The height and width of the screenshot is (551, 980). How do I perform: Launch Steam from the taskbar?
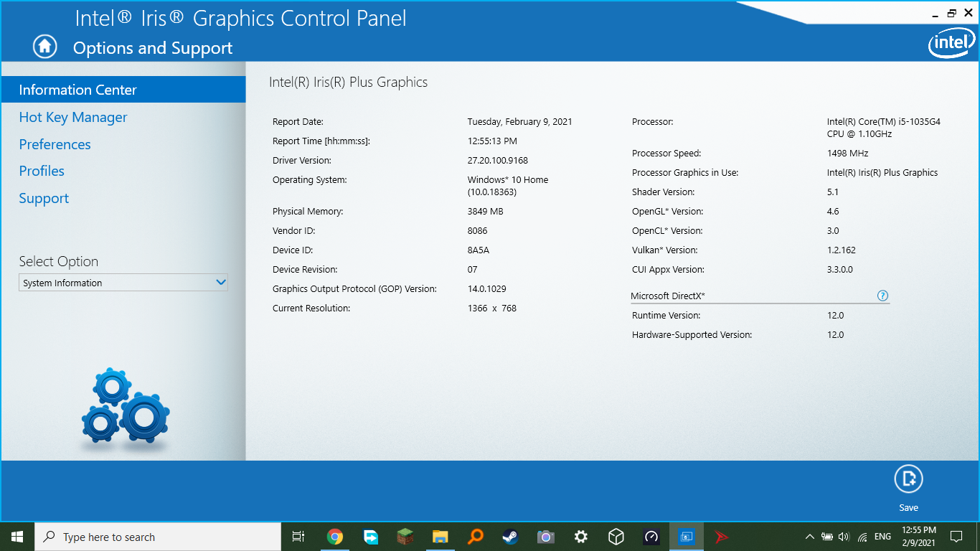coord(510,537)
